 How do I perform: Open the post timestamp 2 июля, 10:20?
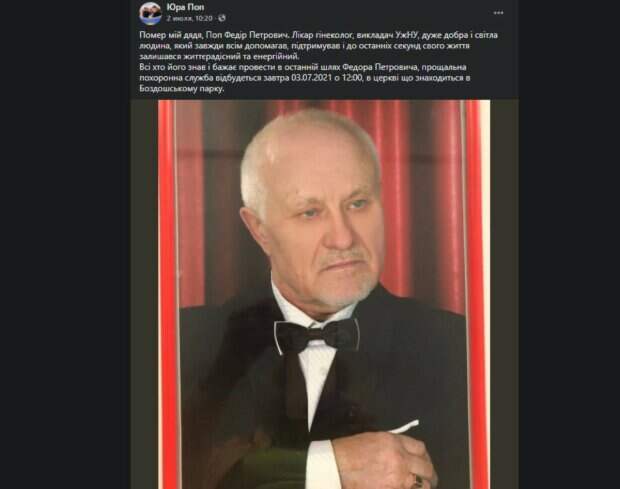pos(189,18)
